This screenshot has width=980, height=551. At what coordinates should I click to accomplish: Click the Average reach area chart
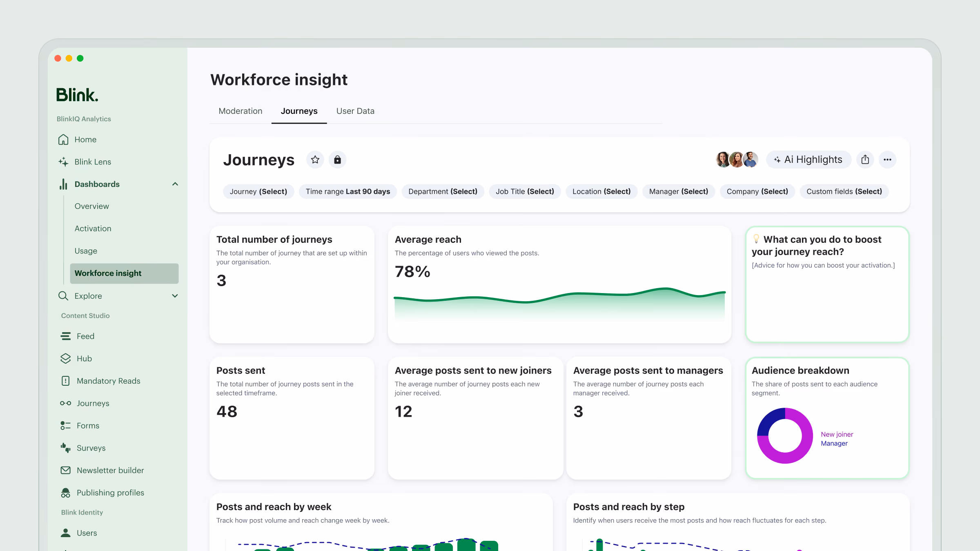[559, 304]
